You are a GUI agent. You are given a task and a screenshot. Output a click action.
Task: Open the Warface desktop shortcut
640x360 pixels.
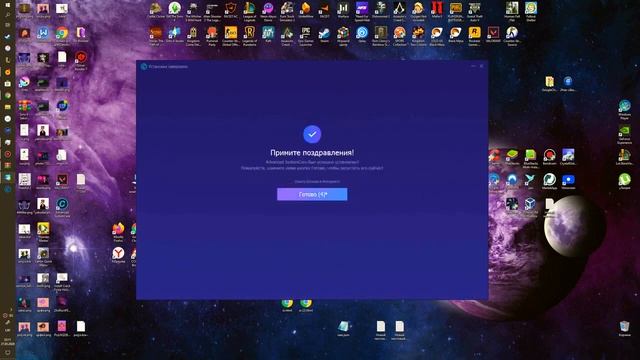click(343, 11)
